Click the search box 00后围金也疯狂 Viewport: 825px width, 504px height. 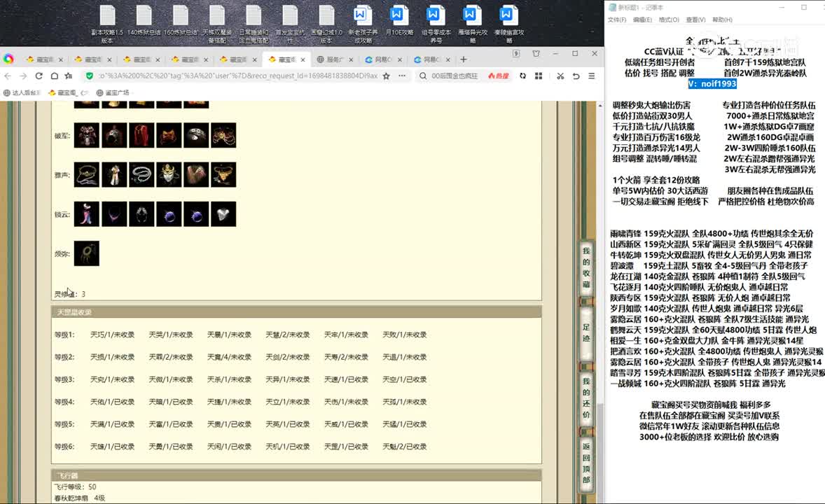coord(455,76)
